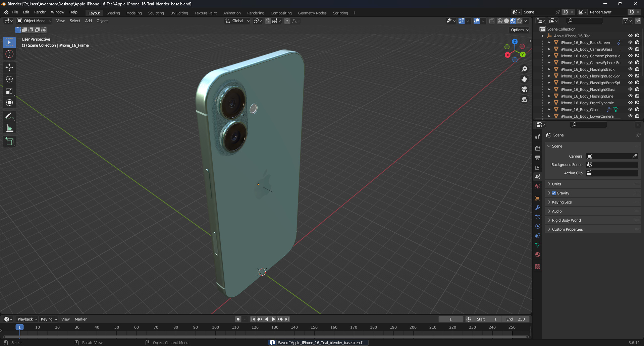Select the Measure tool
The image size is (644, 346).
point(9,128)
